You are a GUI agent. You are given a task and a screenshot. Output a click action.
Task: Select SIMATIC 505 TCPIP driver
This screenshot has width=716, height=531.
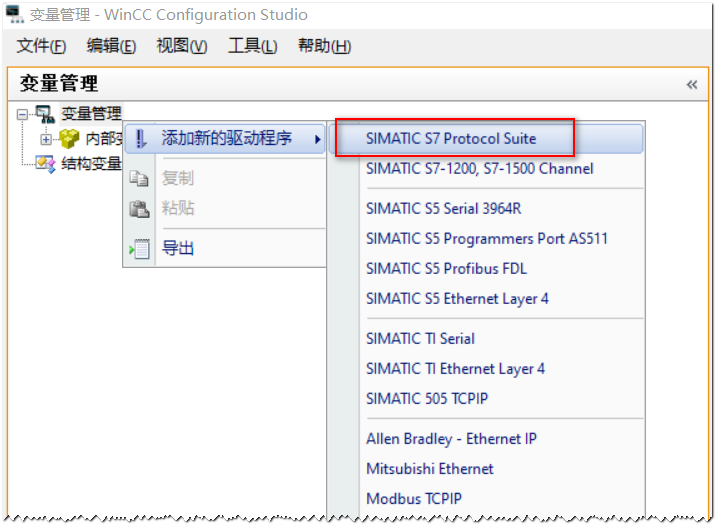pos(427,399)
